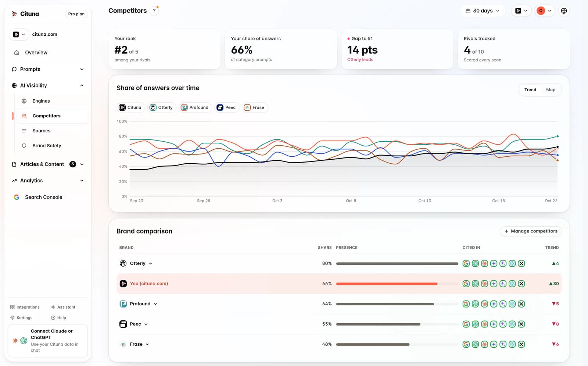Click the Otterly presence progress bar

coord(397,264)
